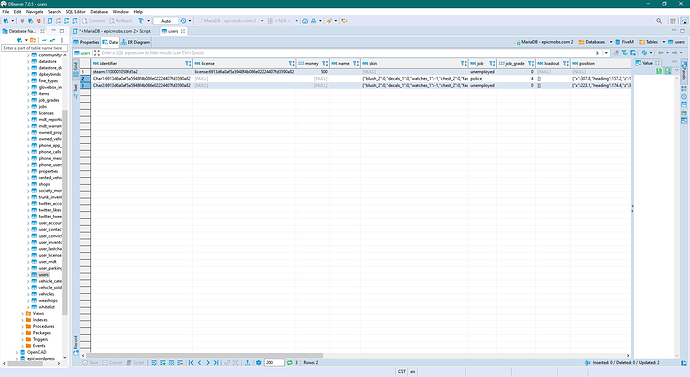Click the filter icon in identifier column header
Image resolution: width=690 pixels, height=377 pixels.
point(188,63)
